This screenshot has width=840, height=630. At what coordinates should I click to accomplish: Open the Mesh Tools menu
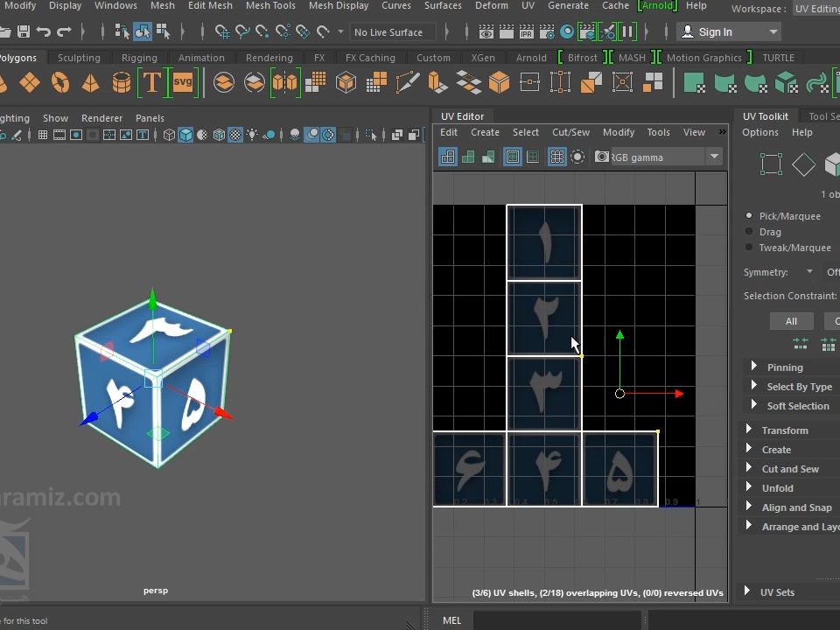coord(270,6)
